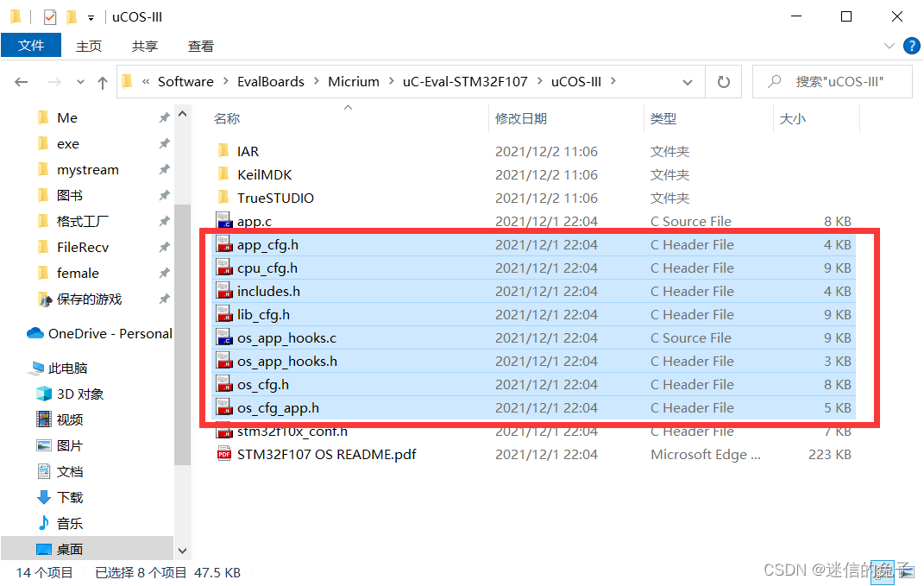
Task: Open 保存的游戏 quick access folder
Action: pos(88,299)
